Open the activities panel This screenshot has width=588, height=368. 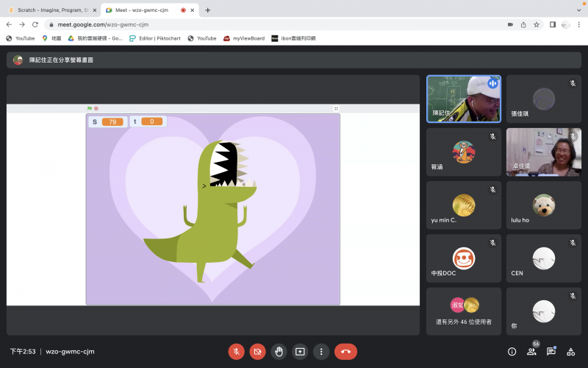[570, 352]
